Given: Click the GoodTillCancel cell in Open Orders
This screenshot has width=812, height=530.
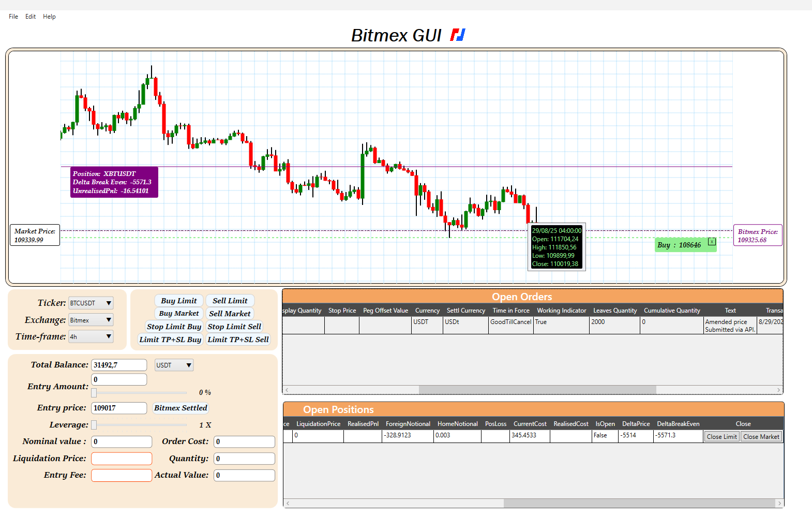Looking at the screenshot, I should tap(511, 325).
